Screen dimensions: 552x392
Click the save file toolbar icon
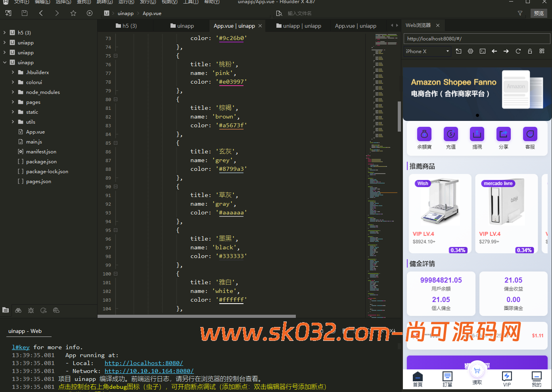[x=25, y=13]
